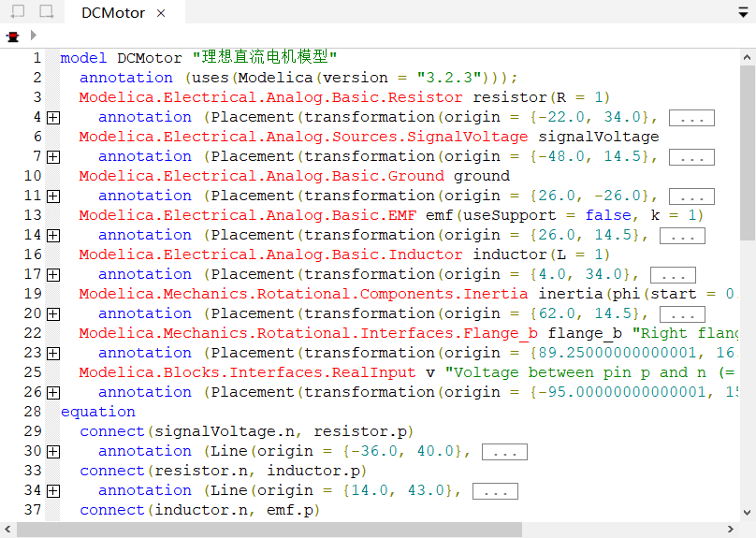Click 'ground' instance name on line 10

[482, 177]
